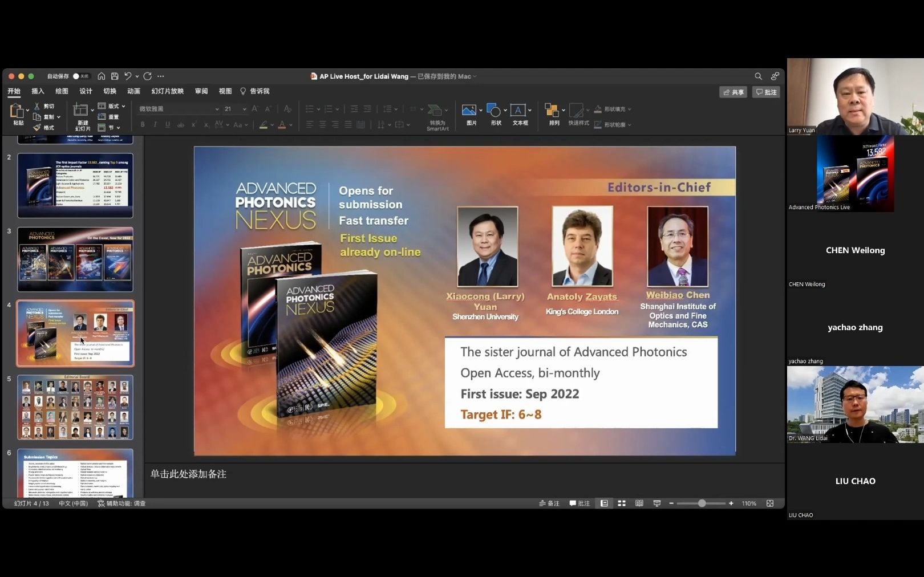
Task: Click the Paste (粘贴) clipboard icon
Action: [17, 111]
